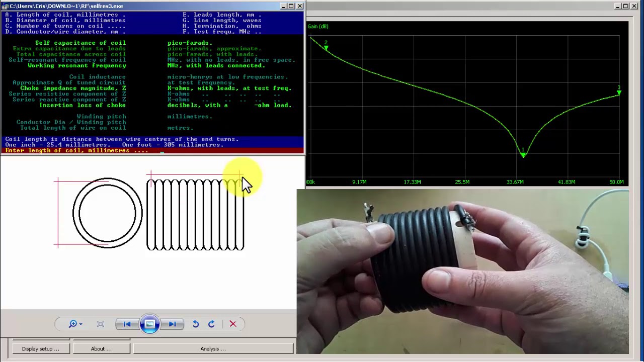Click the '33.67M' frequency axis label
The height and width of the screenshot is (362, 644).
515,182
